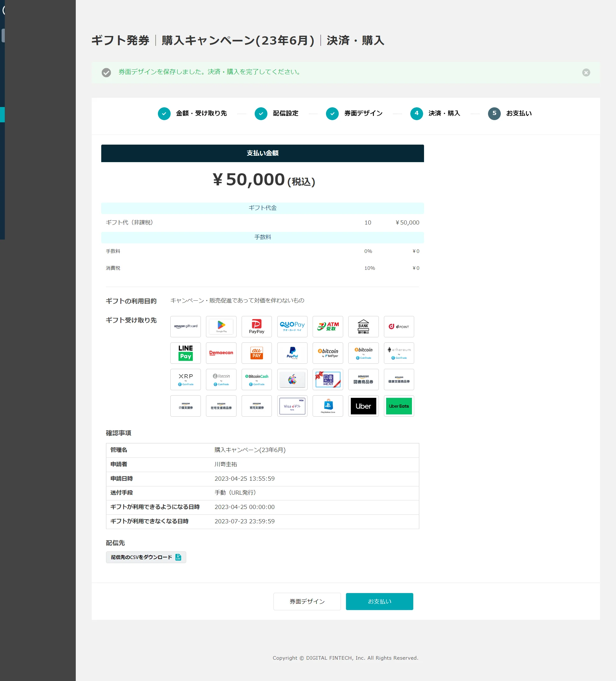Click the Demaecan icon

coord(221,353)
